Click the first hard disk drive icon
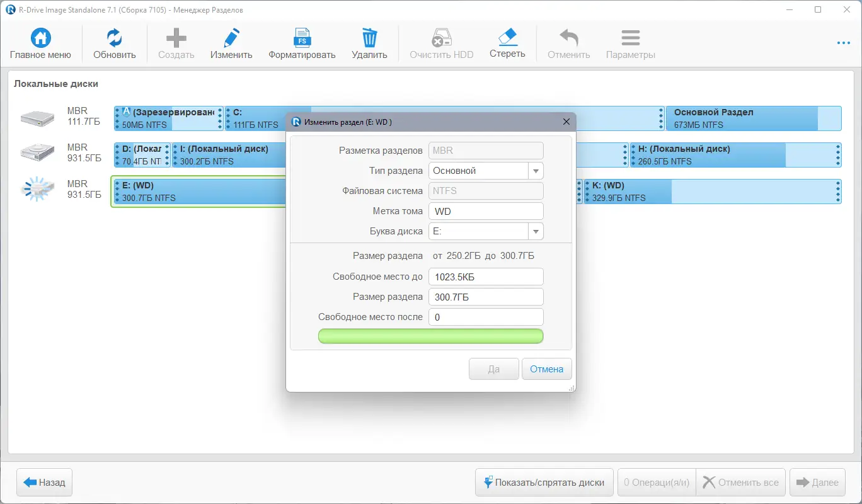The image size is (862, 504). [37, 117]
